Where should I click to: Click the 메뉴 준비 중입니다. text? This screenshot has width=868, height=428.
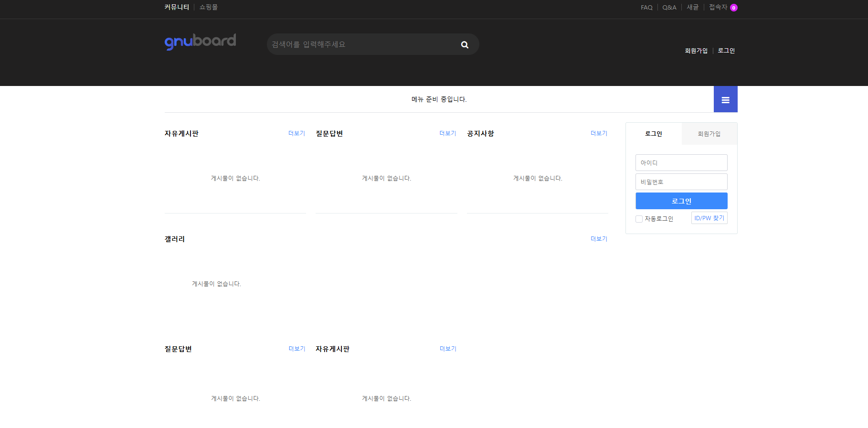439,99
